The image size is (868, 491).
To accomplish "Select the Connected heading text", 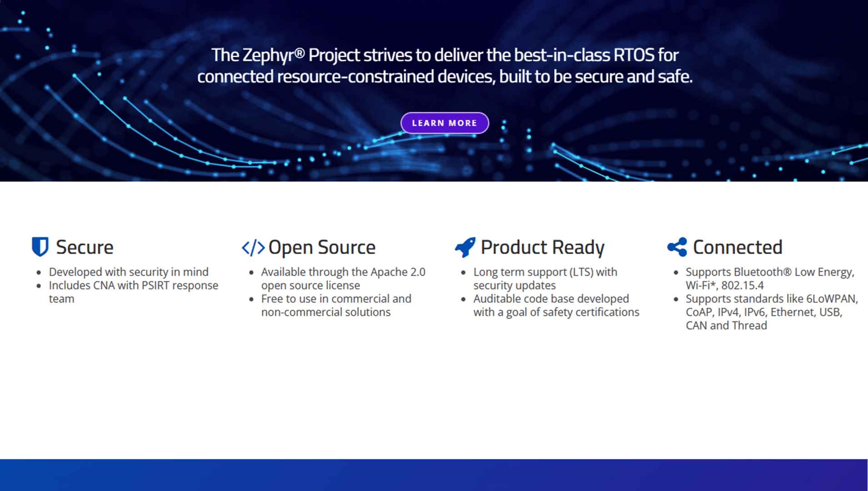I will coord(737,247).
